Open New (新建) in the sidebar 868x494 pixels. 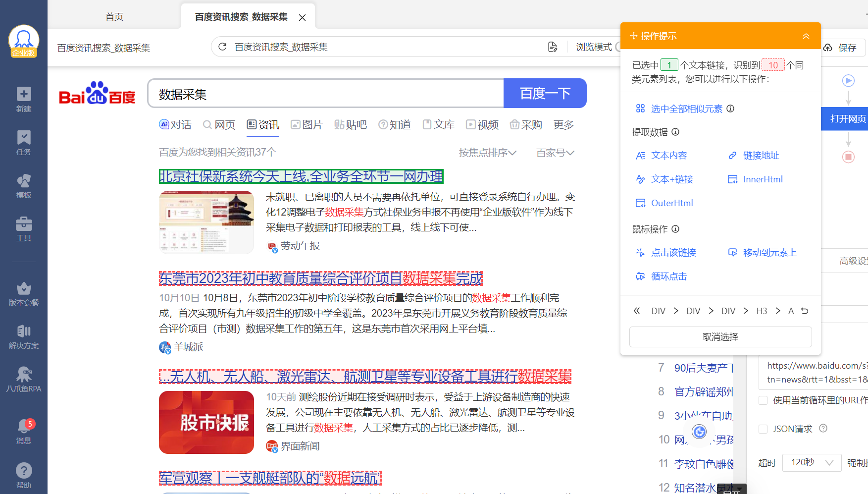click(x=24, y=100)
